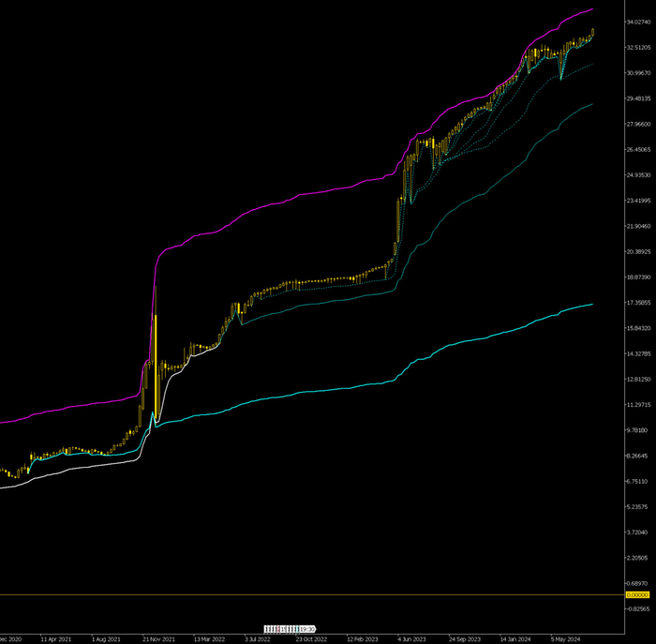Click the 17.35855 price label

coord(638,303)
